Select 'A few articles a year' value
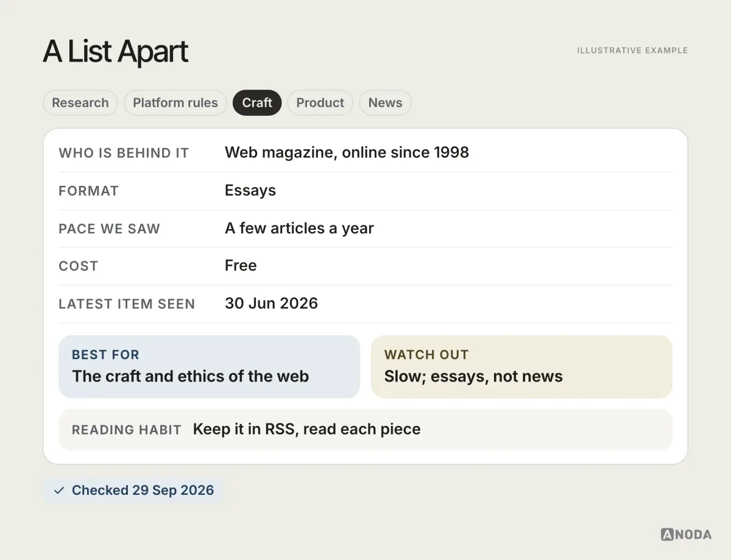This screenshot has height=560, width=731. click(x=299, y=229)
